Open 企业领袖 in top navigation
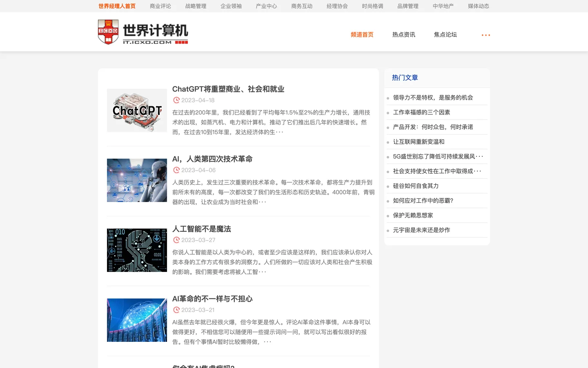 pos(231,6)
